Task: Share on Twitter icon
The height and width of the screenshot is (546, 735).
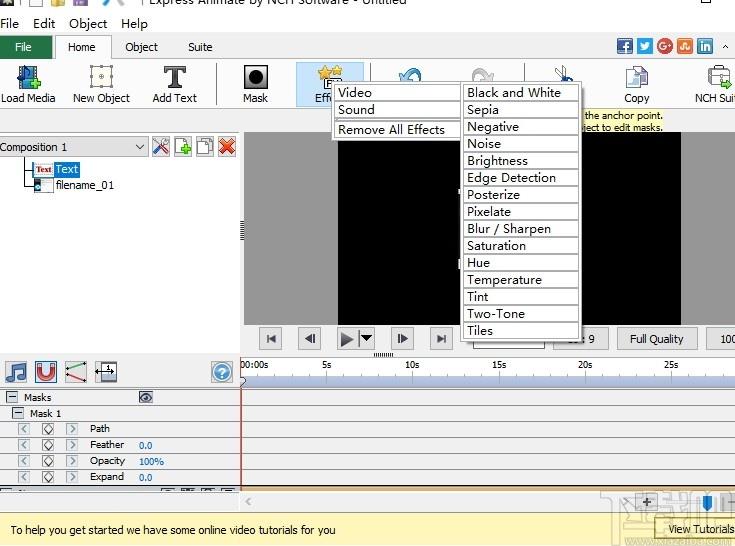Action: click(645, 46)
